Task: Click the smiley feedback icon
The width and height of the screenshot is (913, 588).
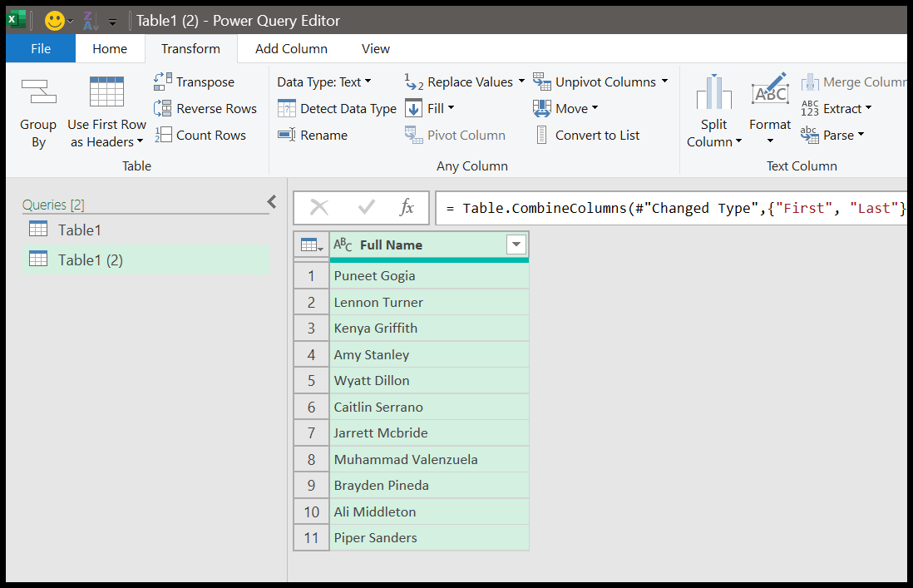Action: click(x=55, y=21)
